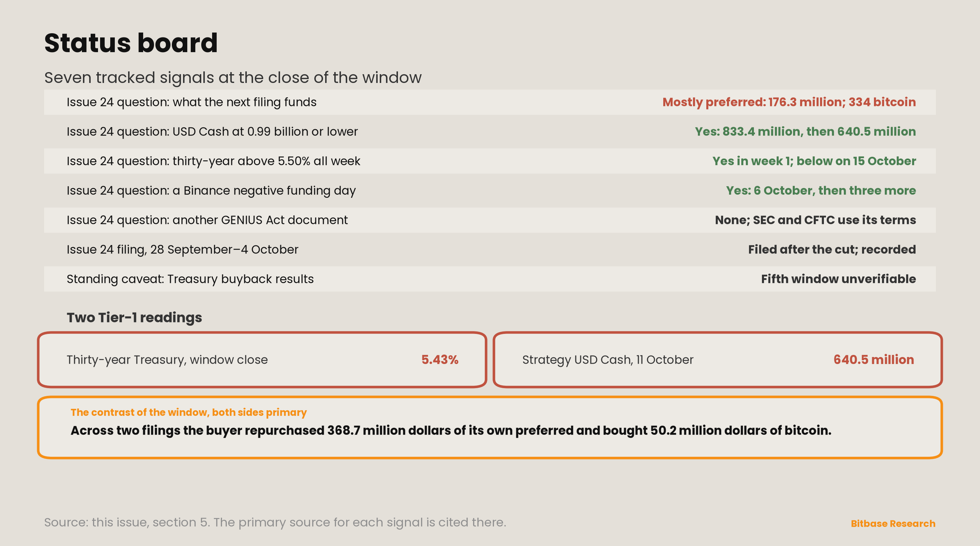Click the 'Two Tier-1 readings' heading

coord(134,317)
